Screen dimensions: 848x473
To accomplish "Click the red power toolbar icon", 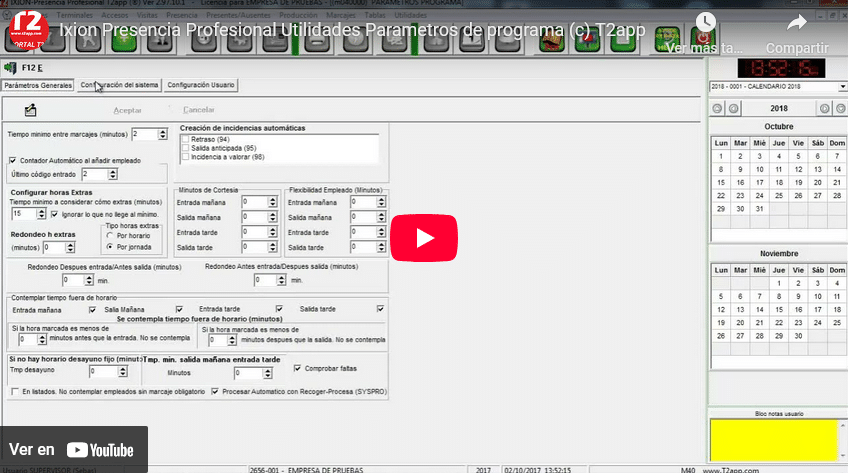I will pyautogui.click(x=703, y=39).
